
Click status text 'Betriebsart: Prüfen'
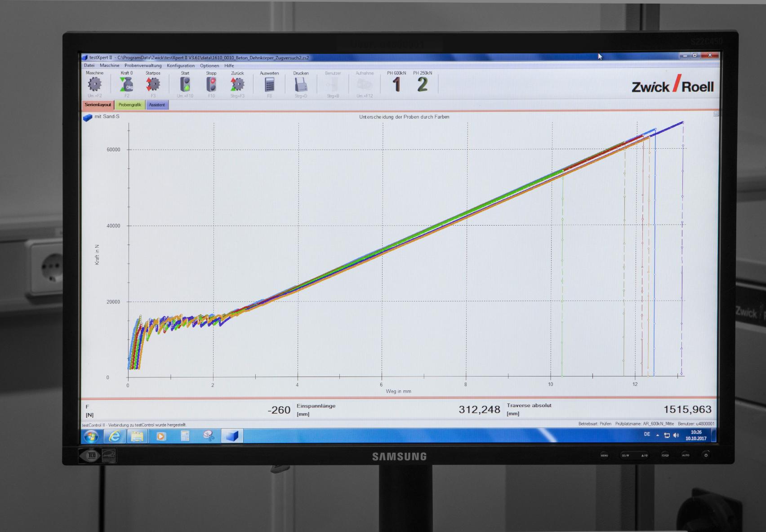coord(595,424)
